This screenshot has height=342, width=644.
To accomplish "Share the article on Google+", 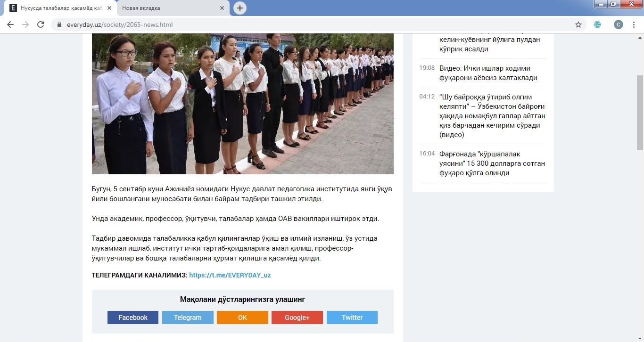I will (x=297, y=318).
